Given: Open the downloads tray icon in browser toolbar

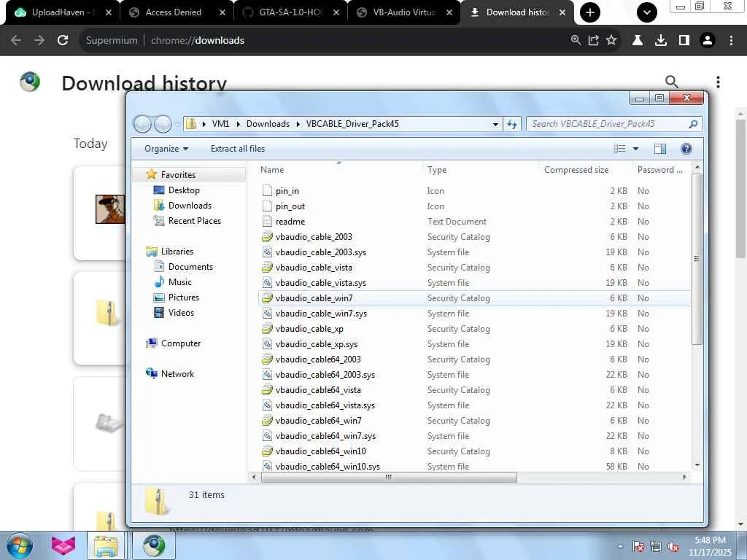Looking at the screenshot, I should click(661, 41).
